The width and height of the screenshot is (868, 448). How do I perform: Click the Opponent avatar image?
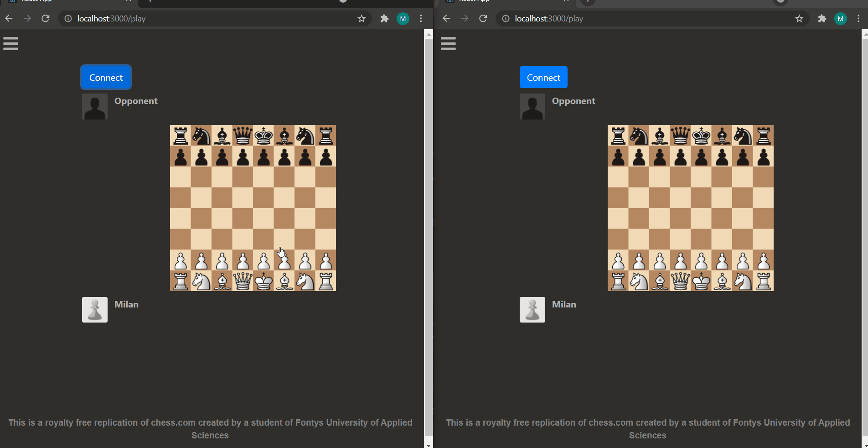coord(94,107)
